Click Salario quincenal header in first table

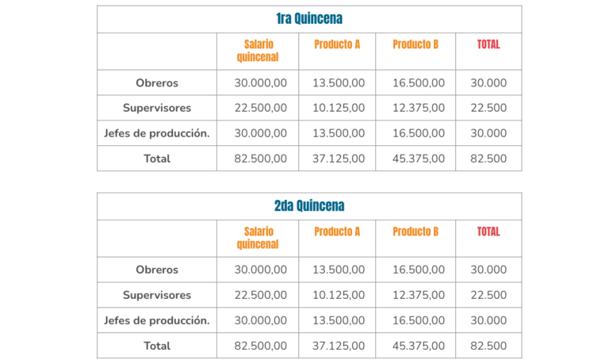coord(258,51)
